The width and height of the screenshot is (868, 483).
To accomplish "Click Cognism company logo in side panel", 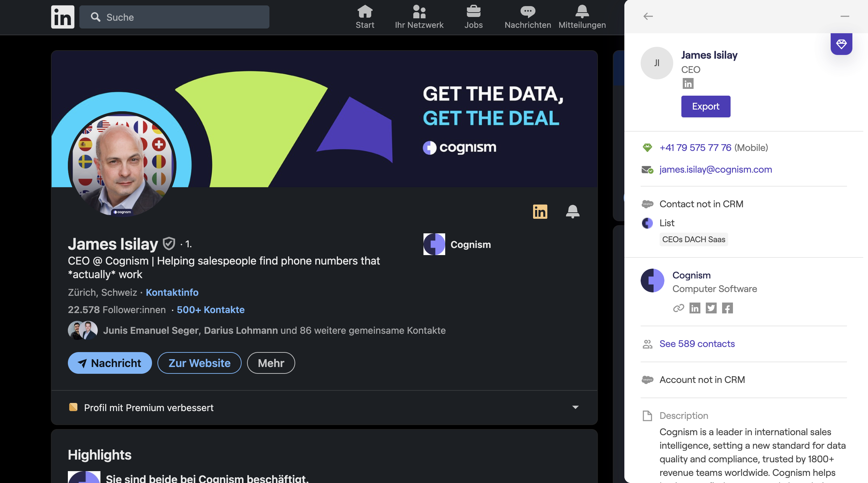I will pyautogui.click(x=653, y=281).
